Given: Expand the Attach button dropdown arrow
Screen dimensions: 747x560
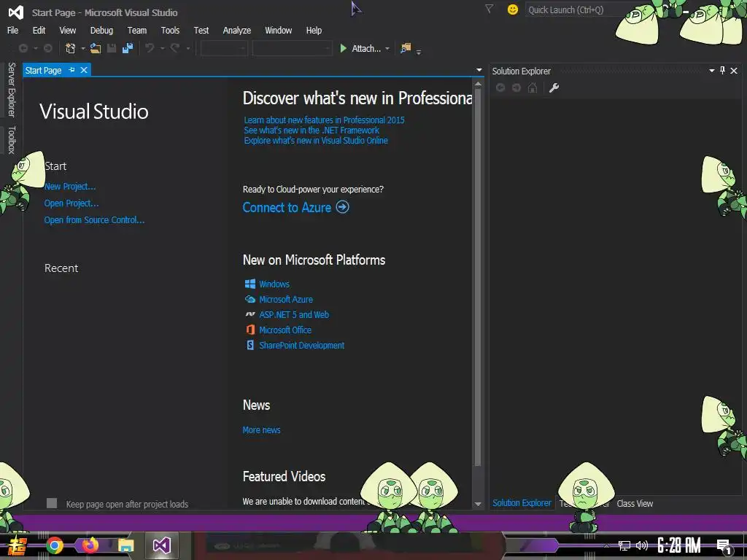Looking at the screenshot, I should [x=387, y=49].
